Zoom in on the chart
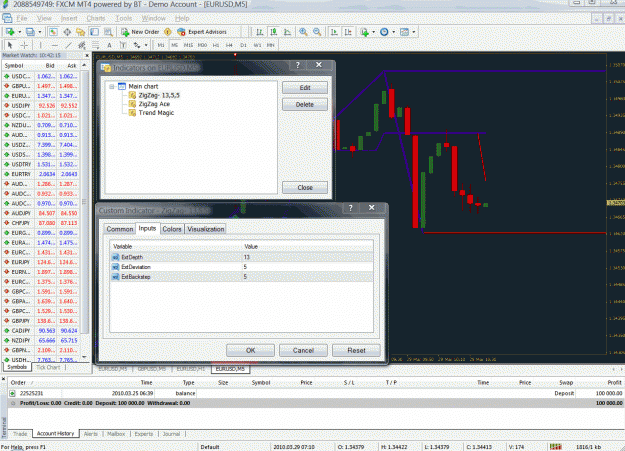The image size is (625, 451). [x=303, y=32]
